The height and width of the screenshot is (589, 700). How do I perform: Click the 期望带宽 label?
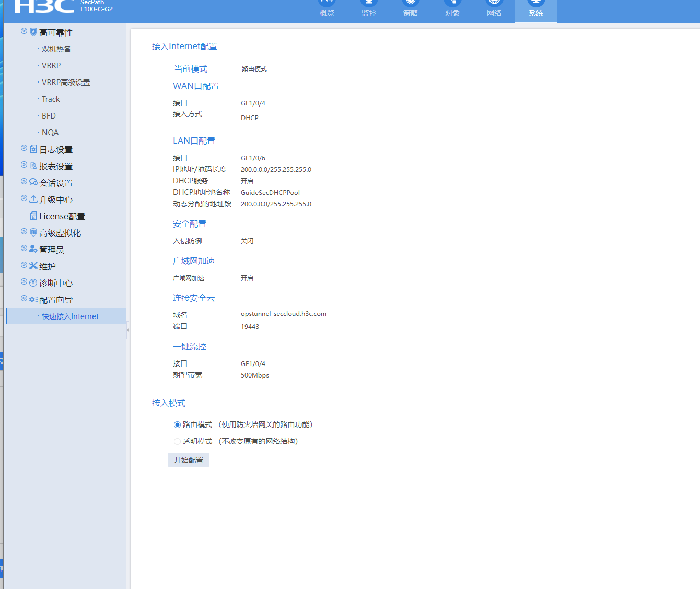[188, 375]
